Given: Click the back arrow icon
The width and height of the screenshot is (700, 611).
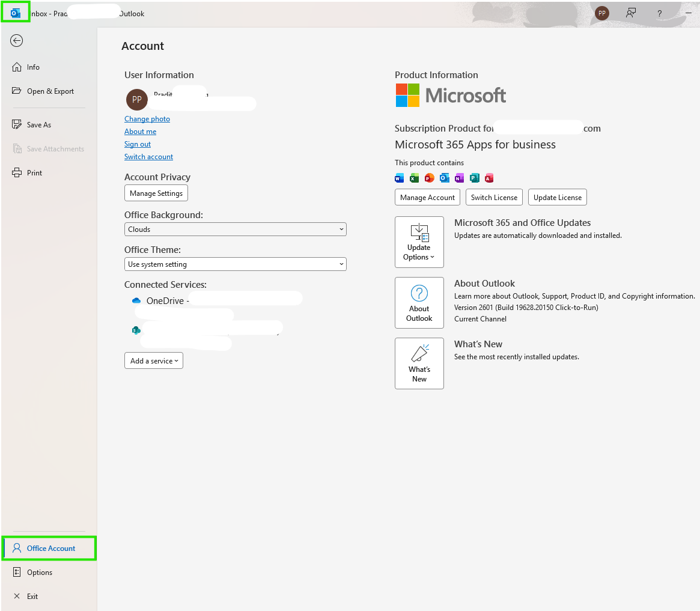Looking at the screenshot, I should tap(16, 41).
